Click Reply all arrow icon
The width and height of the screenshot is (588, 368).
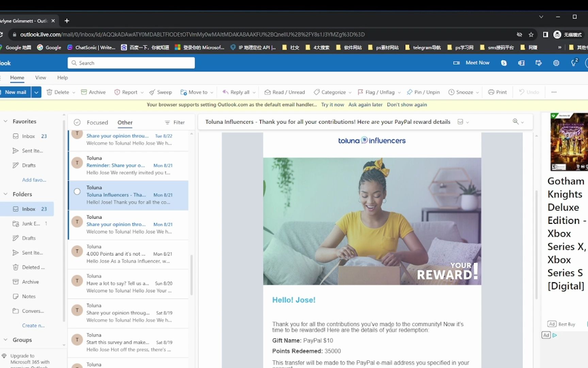225,92
